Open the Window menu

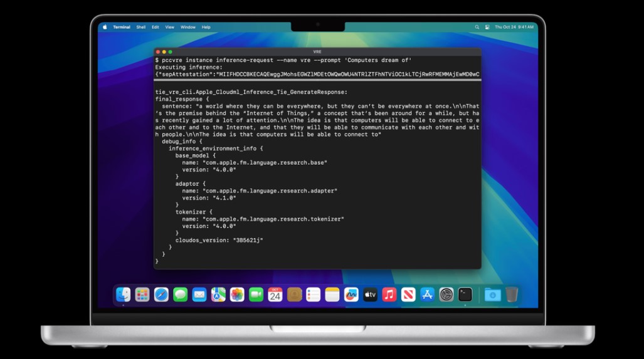point(188,27)
